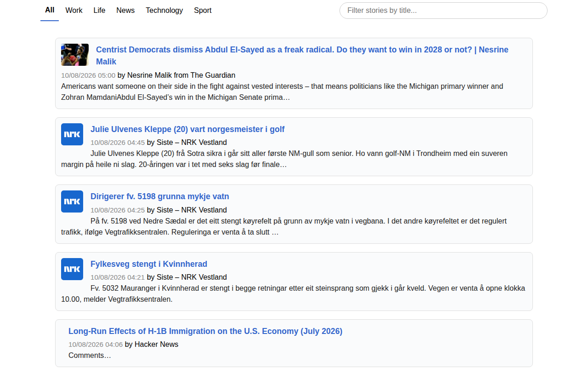Open Long-Run Effects of H-1B Immigration story
Viewport: 588px width, 368px height.
(205, 331)
